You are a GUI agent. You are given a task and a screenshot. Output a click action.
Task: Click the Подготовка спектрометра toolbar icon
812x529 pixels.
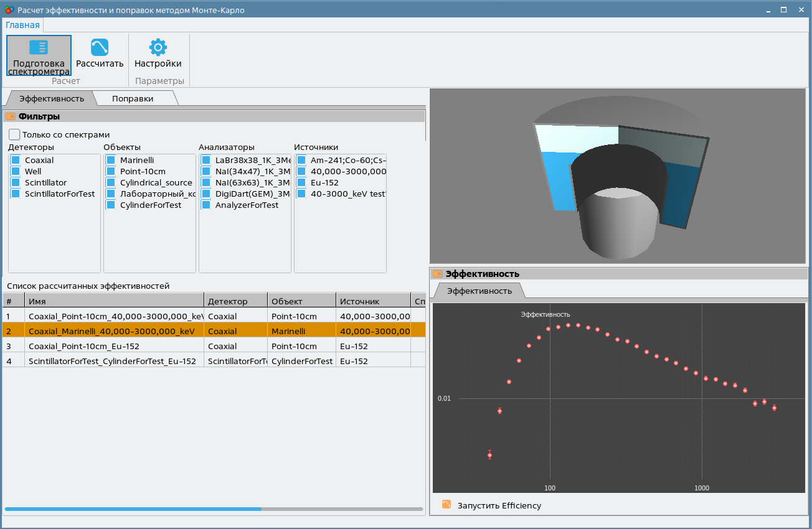(39, 48)
